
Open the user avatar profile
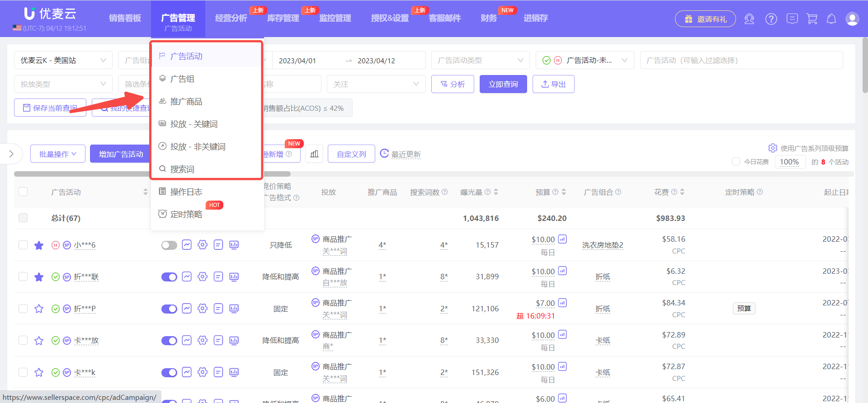point(852,19)
